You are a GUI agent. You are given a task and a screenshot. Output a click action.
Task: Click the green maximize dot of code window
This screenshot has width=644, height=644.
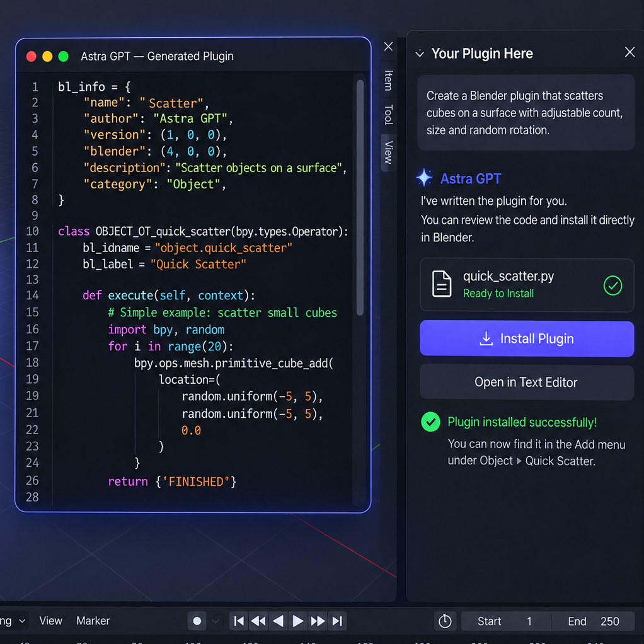pyautogui.click(x=63, y=56)
